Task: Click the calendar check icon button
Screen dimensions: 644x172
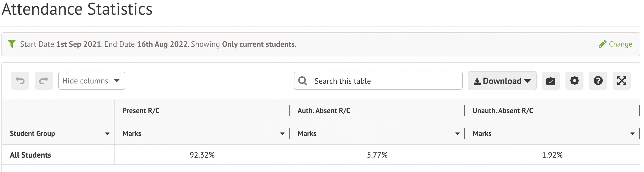Action: coord(551,81)
